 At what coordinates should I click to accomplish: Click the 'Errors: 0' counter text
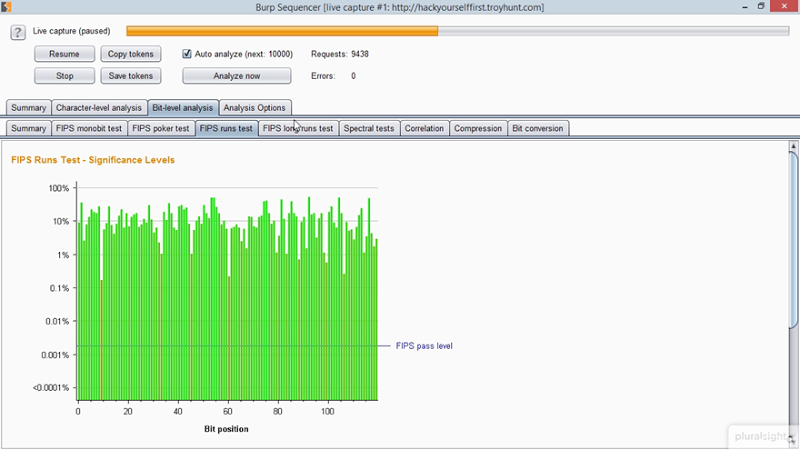[334, 76]
